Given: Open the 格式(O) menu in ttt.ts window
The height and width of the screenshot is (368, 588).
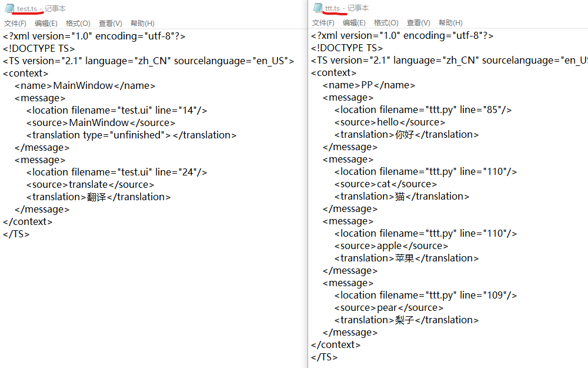Looking at the screenshot, I should click(385, 22).
